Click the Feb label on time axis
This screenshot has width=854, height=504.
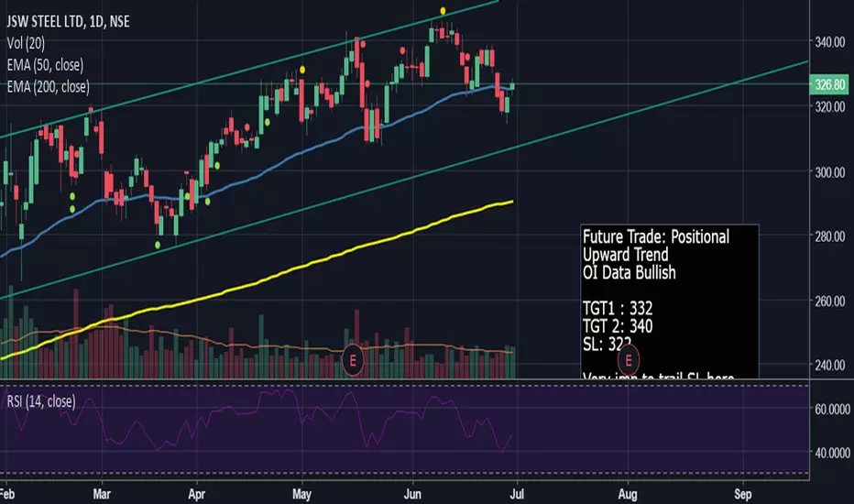coord(7,494)
